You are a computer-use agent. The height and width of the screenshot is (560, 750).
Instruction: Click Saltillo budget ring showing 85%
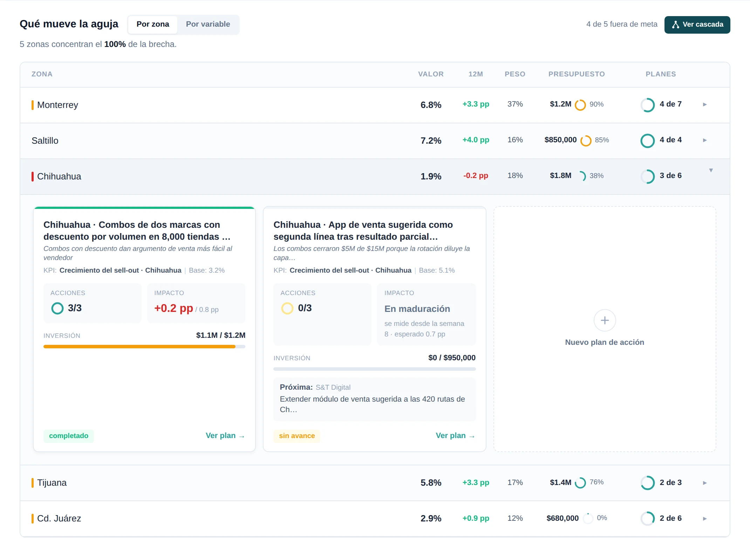[x=586, y=141]
